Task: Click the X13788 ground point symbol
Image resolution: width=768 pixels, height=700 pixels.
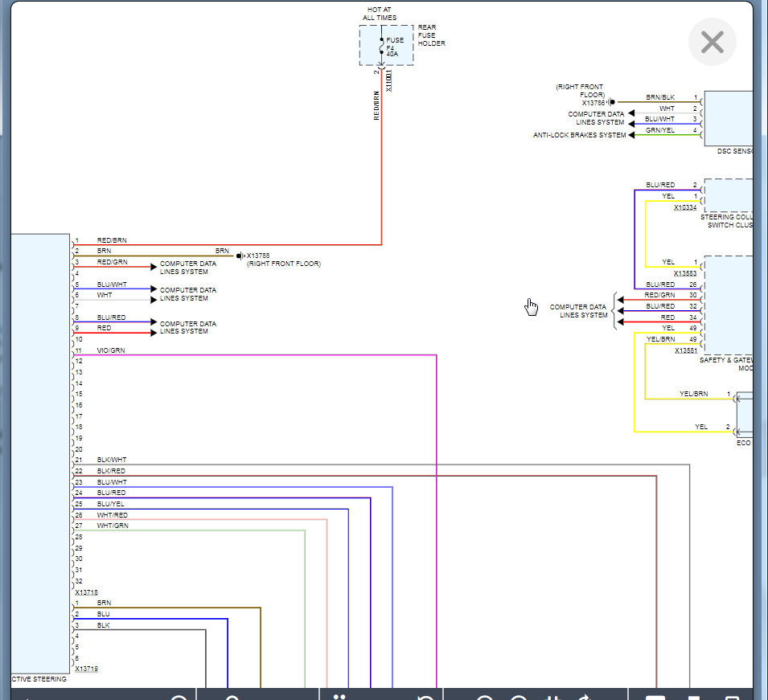Action: [240, 256]
